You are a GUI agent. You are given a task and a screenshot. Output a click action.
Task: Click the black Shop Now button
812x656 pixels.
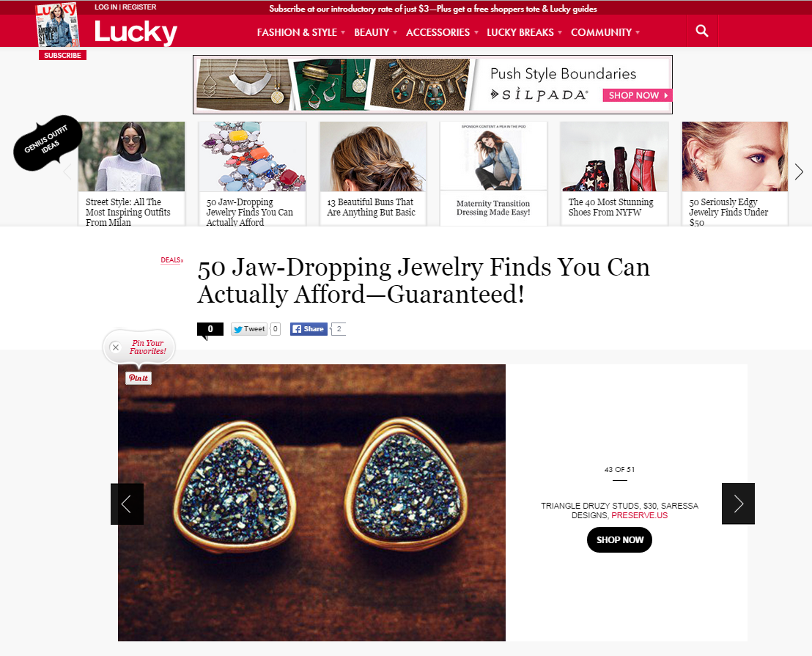click(x=619, y=540)
